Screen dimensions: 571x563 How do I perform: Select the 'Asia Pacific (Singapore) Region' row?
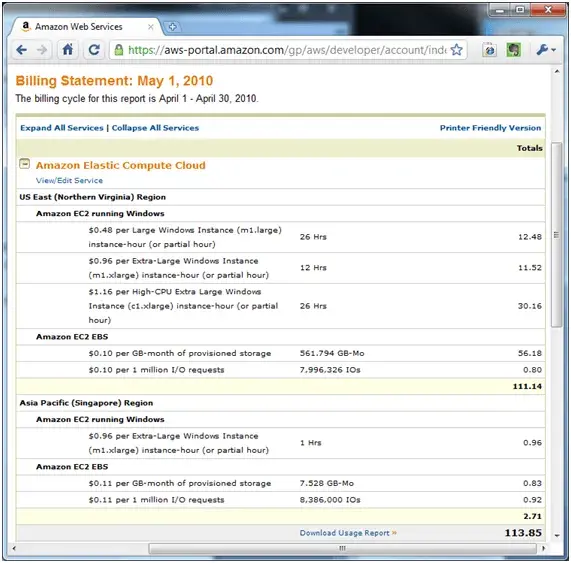pos(280,403)
